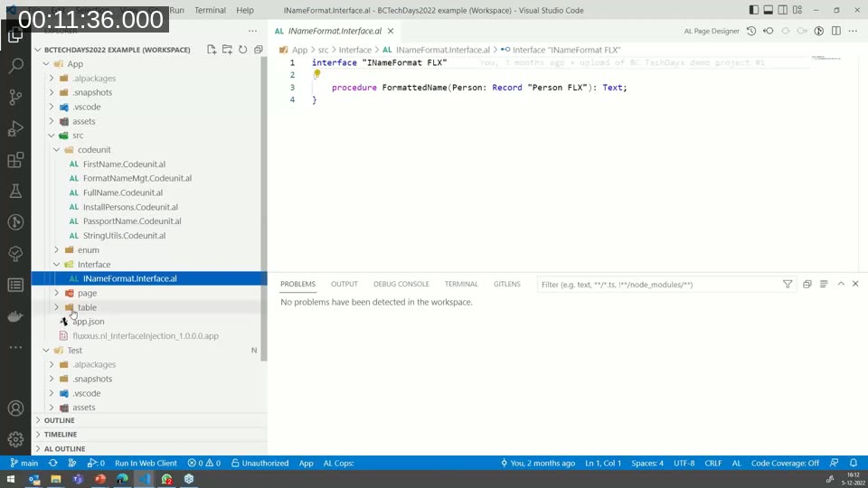This screenshot has height=488, width=868.
Task: Close the bottom panel
Action: click(x=855, y=284)
